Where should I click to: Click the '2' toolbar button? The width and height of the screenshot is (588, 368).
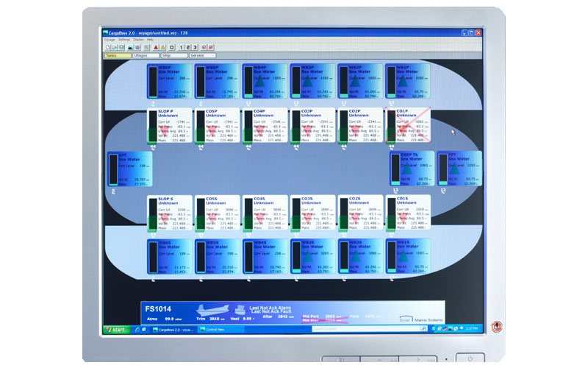188,47
